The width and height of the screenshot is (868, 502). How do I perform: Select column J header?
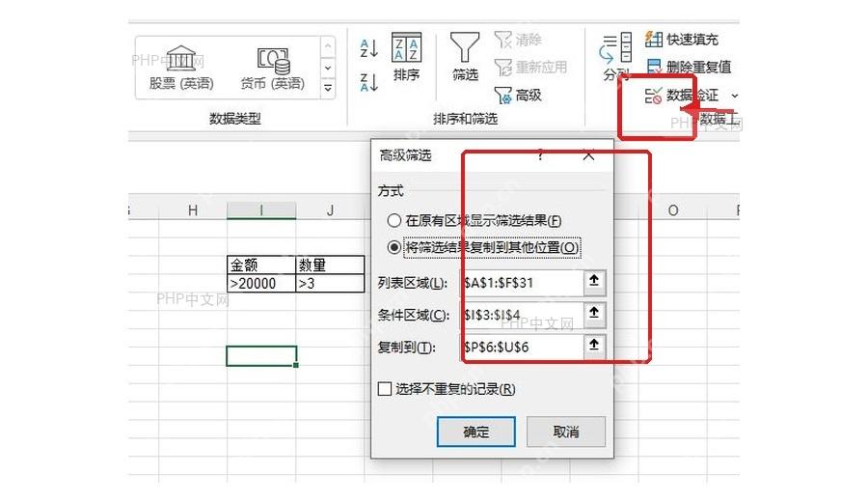pos(331,210)
